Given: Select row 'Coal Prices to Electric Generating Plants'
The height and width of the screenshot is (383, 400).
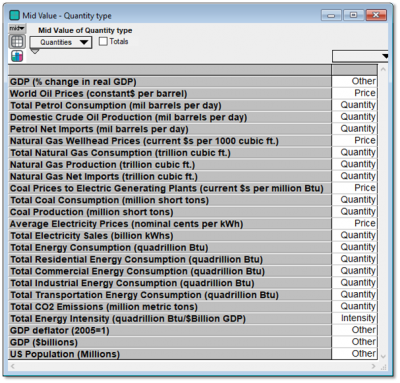Looking at the screenshot, I should pos(170,188).
